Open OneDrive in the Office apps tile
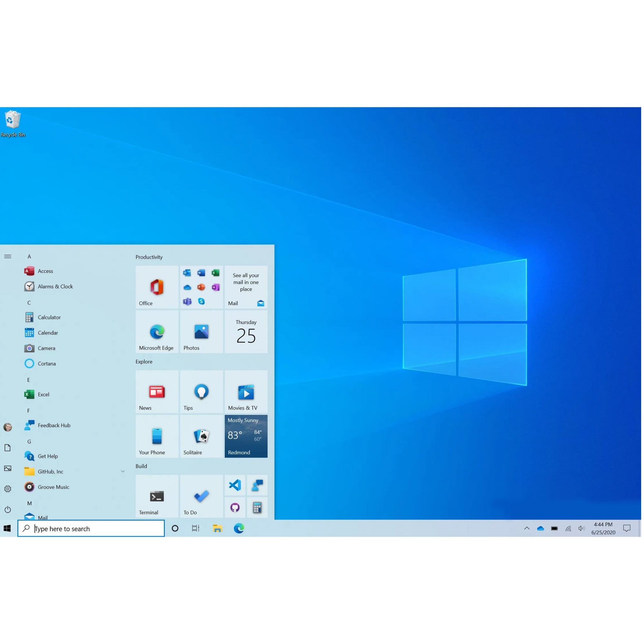The width and height of the screenshot is (644, 644). (x=187, y=287)
